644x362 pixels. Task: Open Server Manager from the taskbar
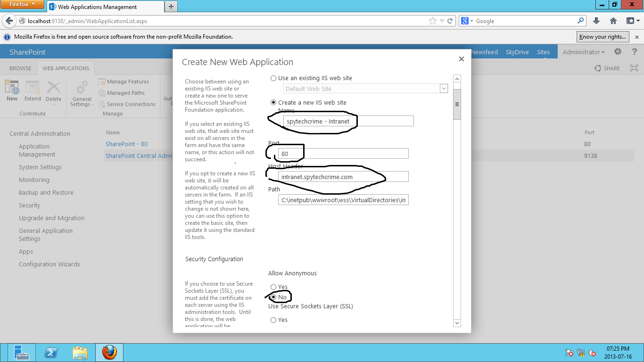pos(21,353)
